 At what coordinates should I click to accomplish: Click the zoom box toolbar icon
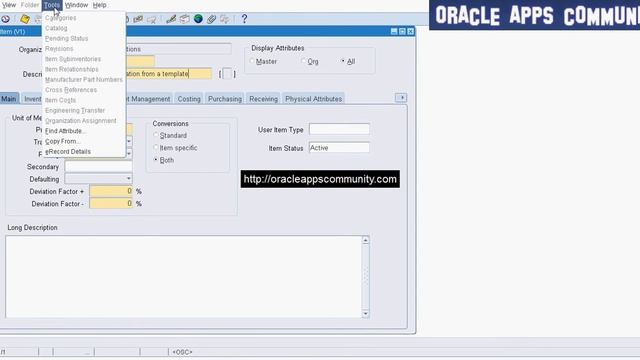(184, 19)
